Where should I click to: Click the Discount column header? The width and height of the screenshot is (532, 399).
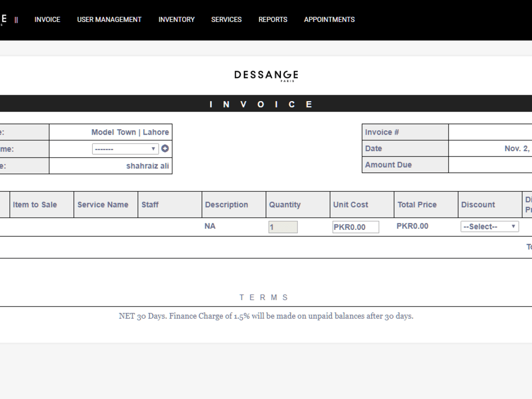click(x=490, y=205)
